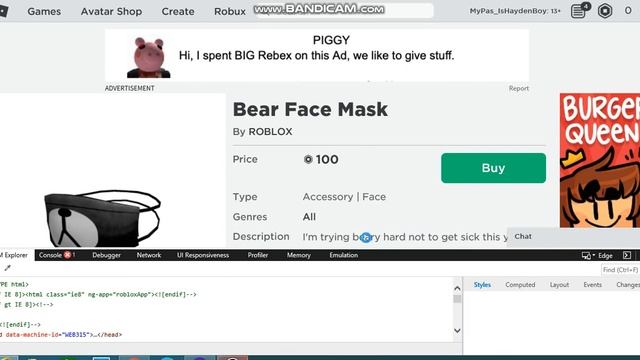640x360 pixels.
Task: Select the Computed pane tab
Action: 520,285
